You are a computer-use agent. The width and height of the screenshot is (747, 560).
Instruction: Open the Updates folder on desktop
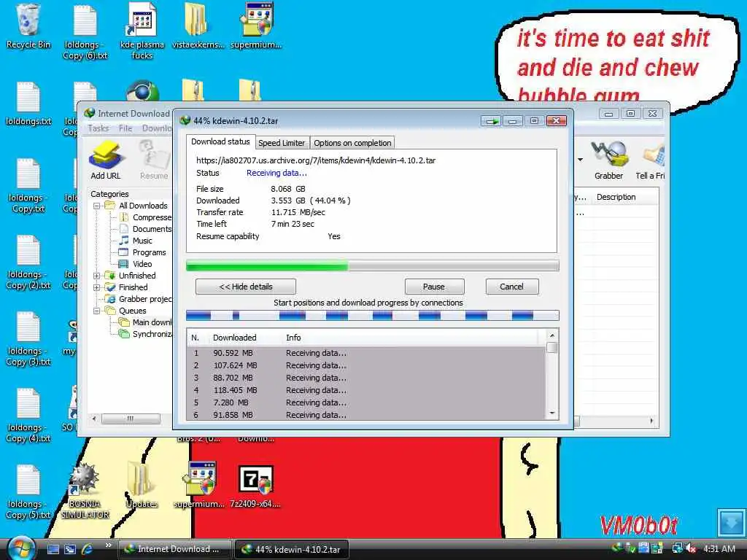click(142, 485)
